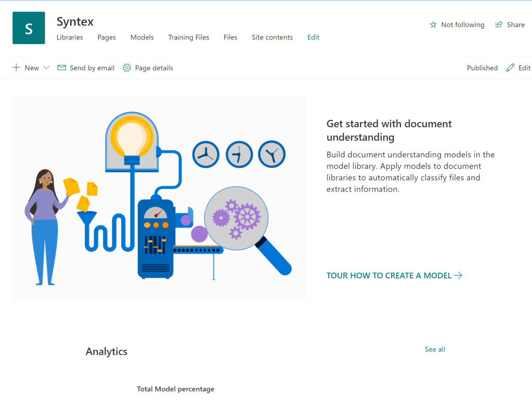Open Page details gear icon
532x401 pixels.
(127, 68)
